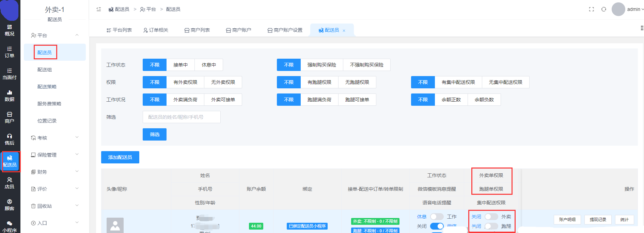Expand the 财务 menu section
Screen dimensions: 644x233
tap(54, 172)
